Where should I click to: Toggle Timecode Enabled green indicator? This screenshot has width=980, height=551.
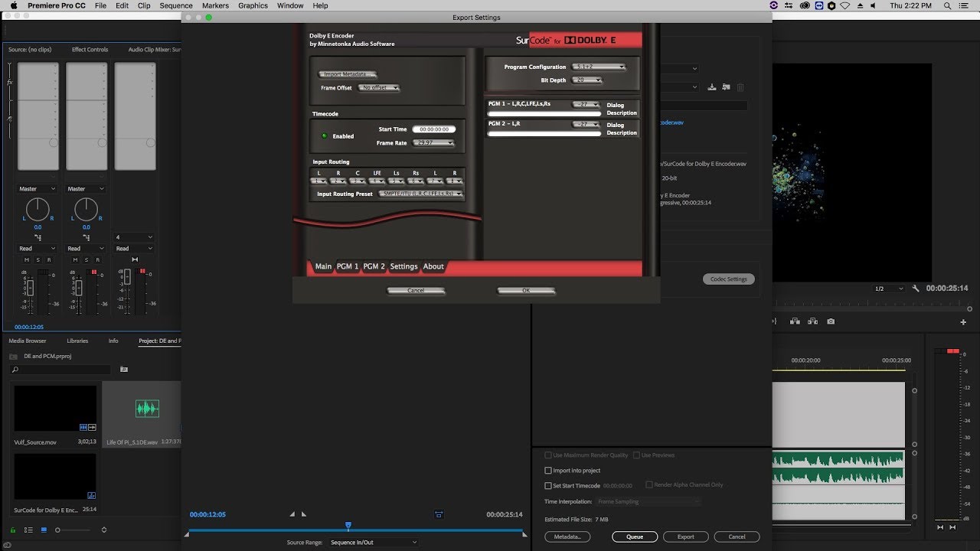(324, 135)
